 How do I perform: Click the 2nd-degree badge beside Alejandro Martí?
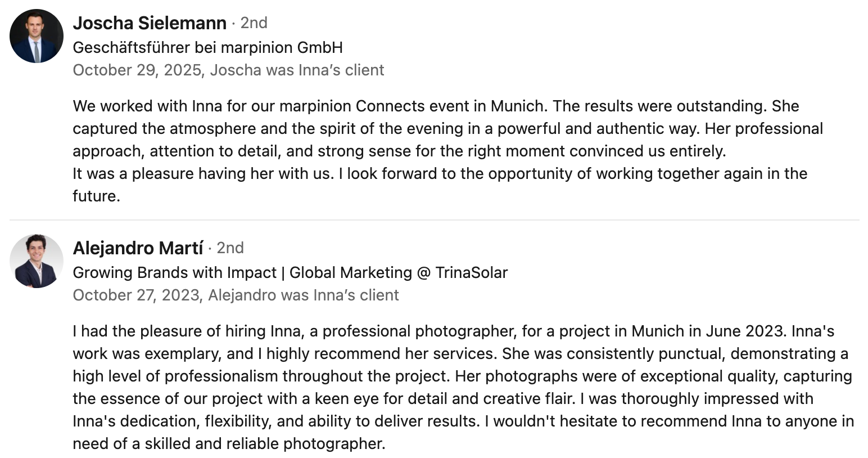pos(230,248)
